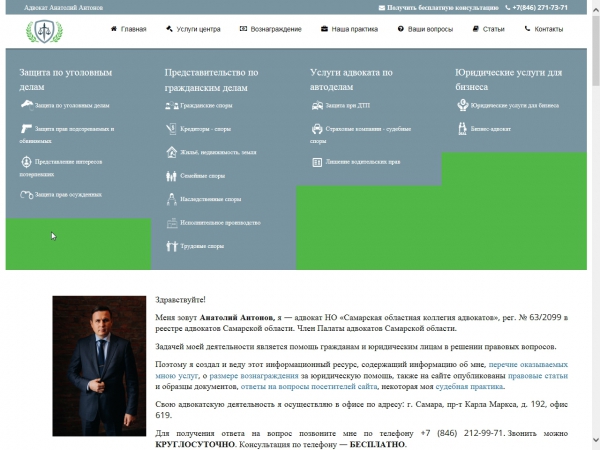Screen dimensions: 600x450
Task: Click the briefcase icon beside Наша практика
Action: click(324, 29)
